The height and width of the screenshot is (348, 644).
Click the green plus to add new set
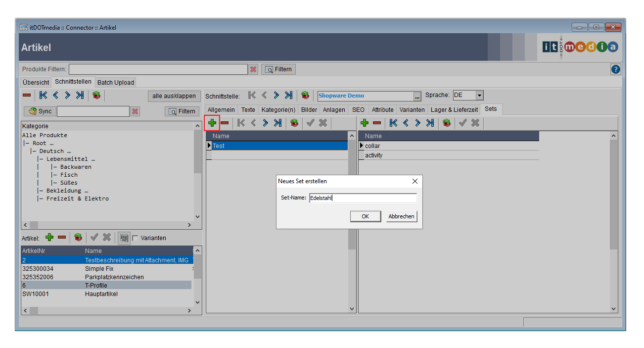[x=212, y=123]
